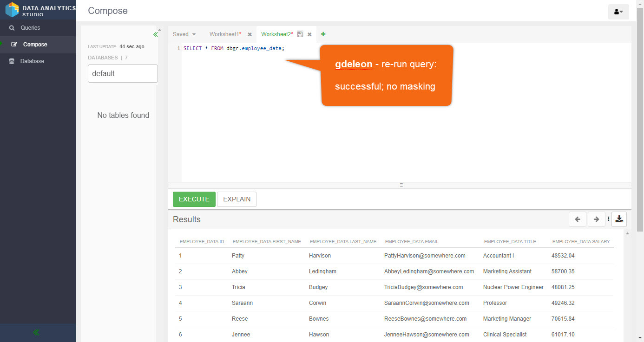This screenshot has width=644, height=342.
Task: Click the EXPLAIN button
Action: point(237,199)
